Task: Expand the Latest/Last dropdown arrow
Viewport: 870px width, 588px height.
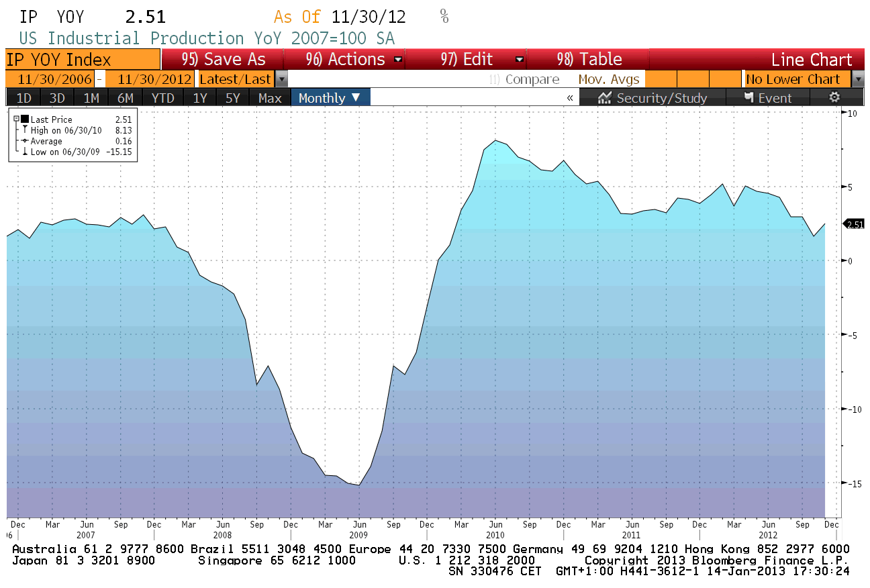Action: (x=282, y=79)
